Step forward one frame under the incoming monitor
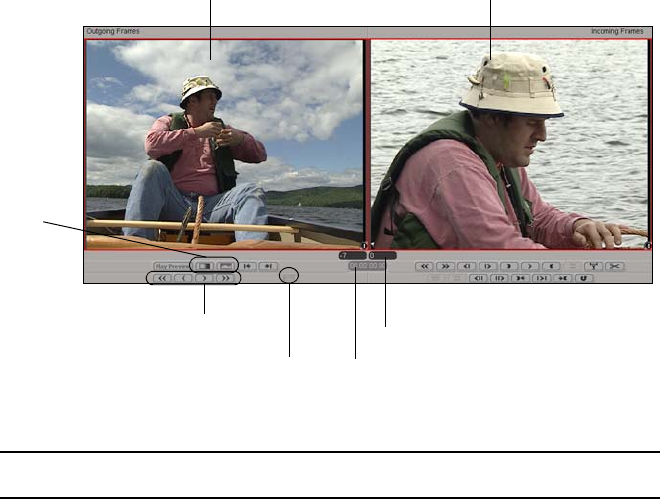 488,266
